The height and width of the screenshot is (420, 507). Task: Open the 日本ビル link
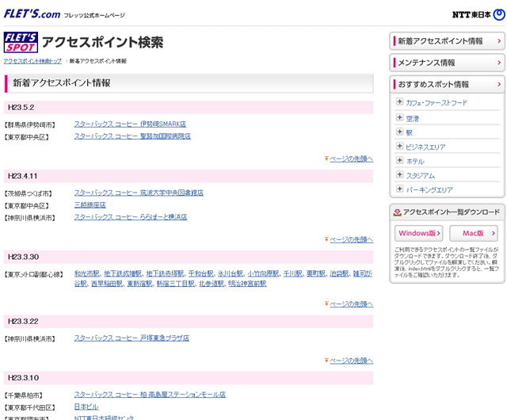coord(86,407)
